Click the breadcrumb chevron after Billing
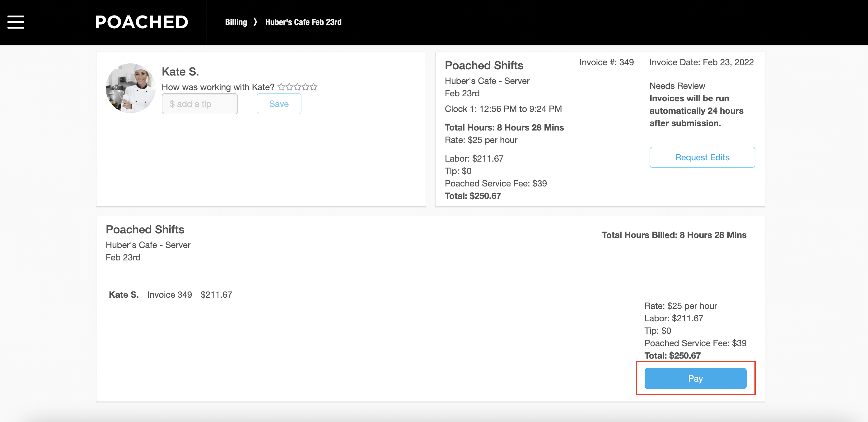Viewport: 868px width, 422px height. 255,22
